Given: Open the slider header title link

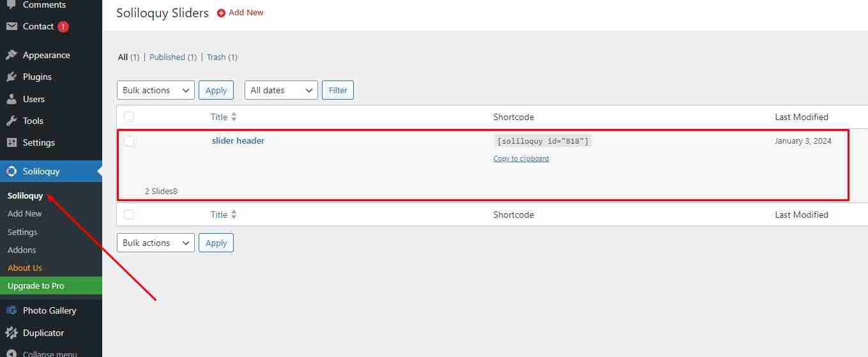Looking at the screenshot, I should [x=238, y=141].
